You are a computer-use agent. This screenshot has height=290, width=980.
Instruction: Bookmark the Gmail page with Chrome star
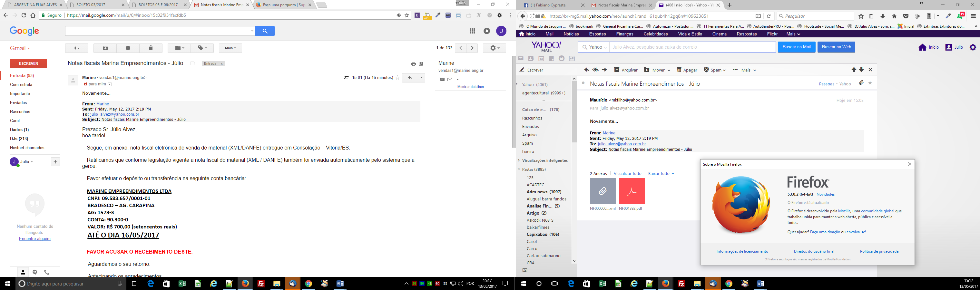click(x=407, y=15)
